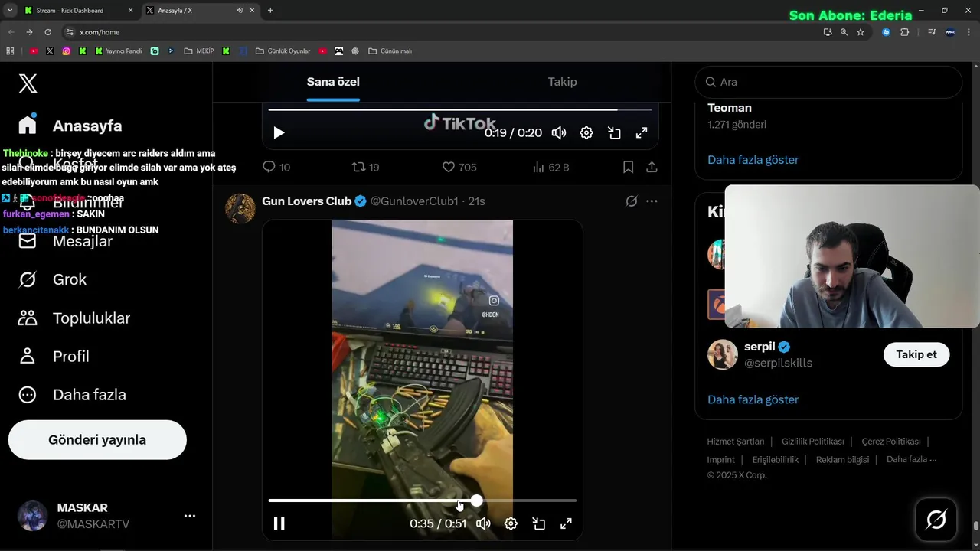
Task: Open the Yayıncı Paneli bookmark
Action: (x=119, y=51)
